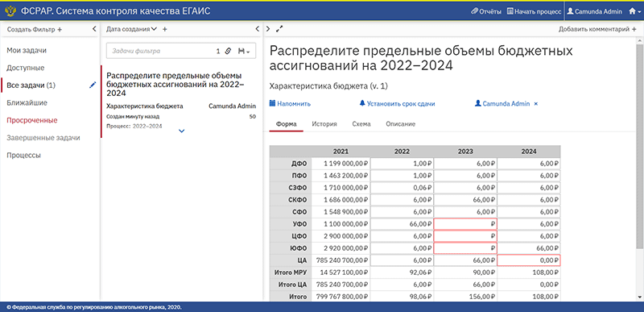The height and width of the screenshot is (312, 644).
Task: Open Дата создания sorting dropdown
Action: 131,29
